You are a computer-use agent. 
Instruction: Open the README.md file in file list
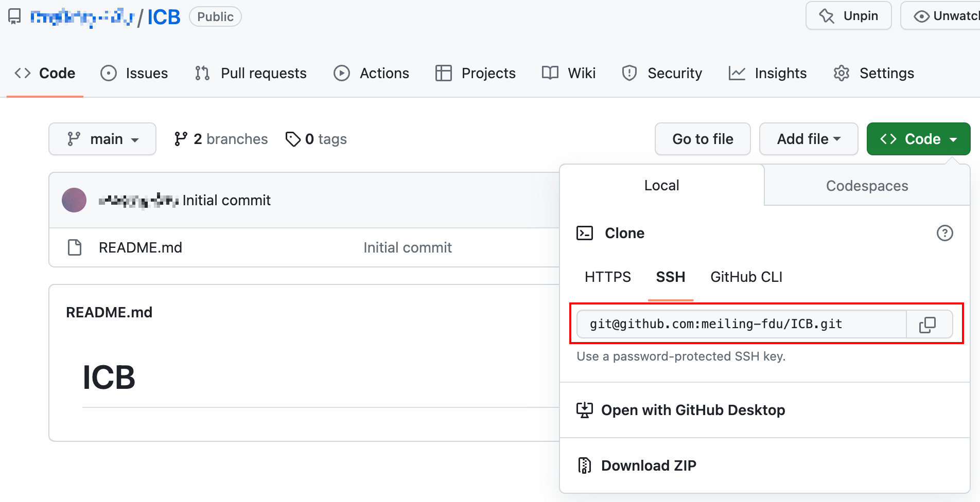[x=141, y=247]
